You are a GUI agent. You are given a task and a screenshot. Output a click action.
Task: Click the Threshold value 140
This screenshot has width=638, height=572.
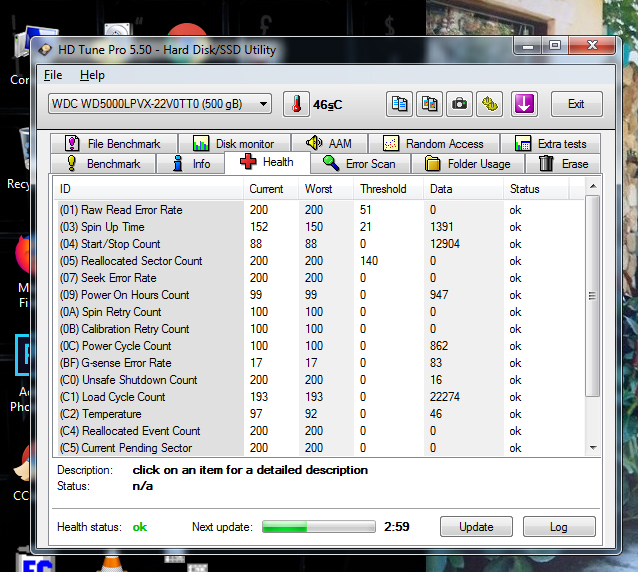click(369, 261)
